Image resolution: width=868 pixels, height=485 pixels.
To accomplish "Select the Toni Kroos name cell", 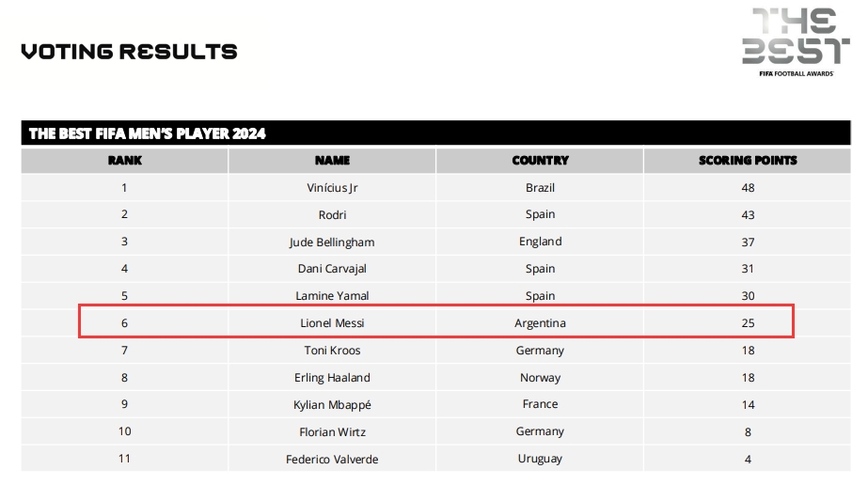I will click(x=332, y=351).
